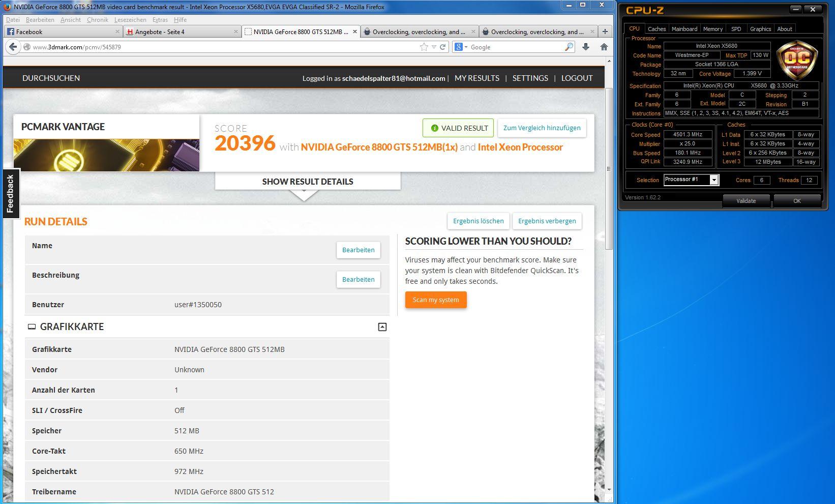
Task: Click the Durchsuchen navigation link
Action: [51, 78]
